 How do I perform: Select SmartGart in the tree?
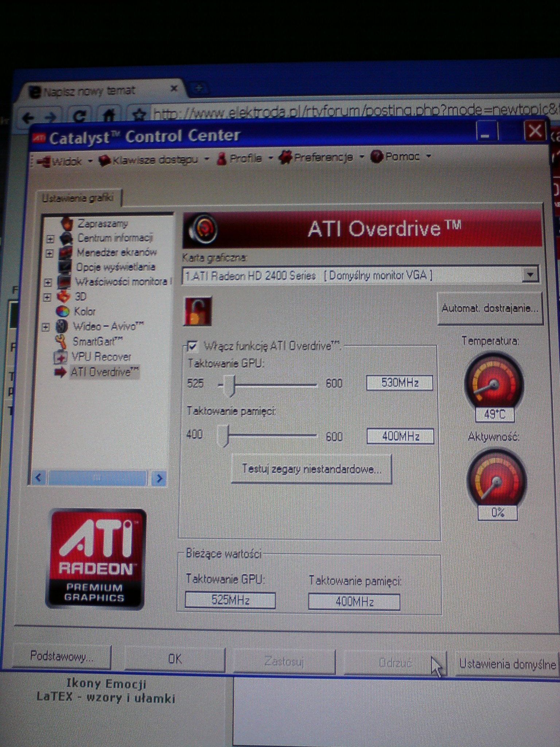98,341
